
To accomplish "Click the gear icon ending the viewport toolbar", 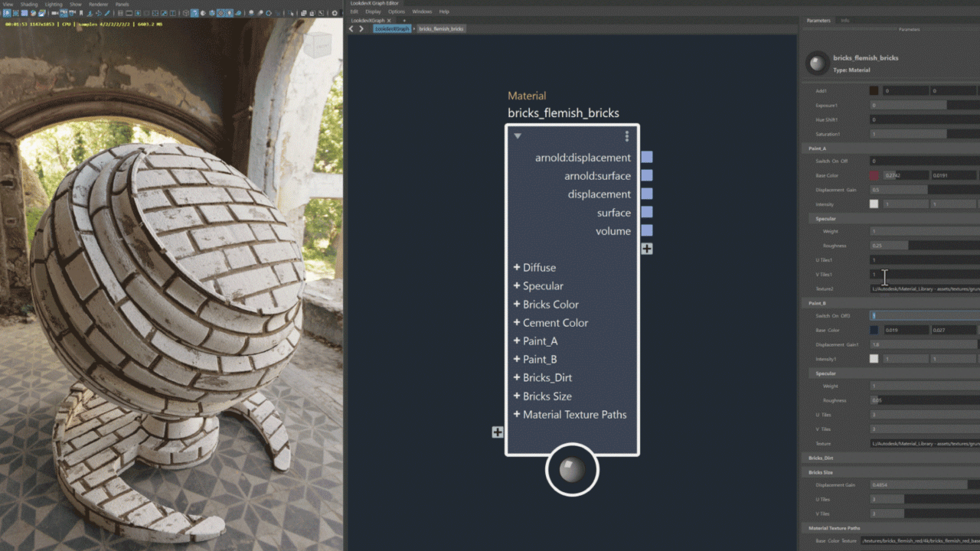I will 335,13.
